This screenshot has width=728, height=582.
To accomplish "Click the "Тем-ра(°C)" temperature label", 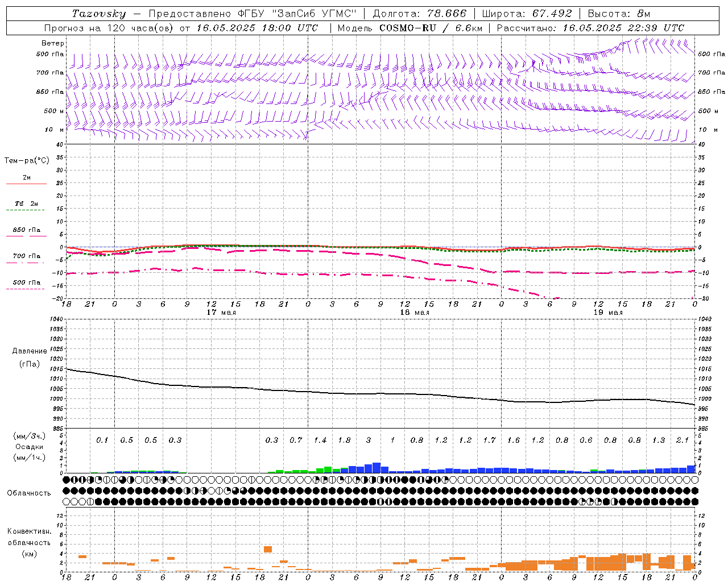I will pyautogui.click(x=27, y=161).
